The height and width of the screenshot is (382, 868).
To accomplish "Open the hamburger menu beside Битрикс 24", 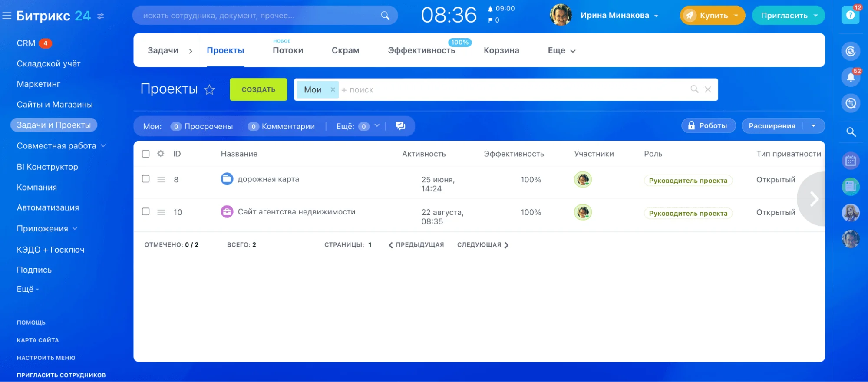I will click(x=7, y=16).
